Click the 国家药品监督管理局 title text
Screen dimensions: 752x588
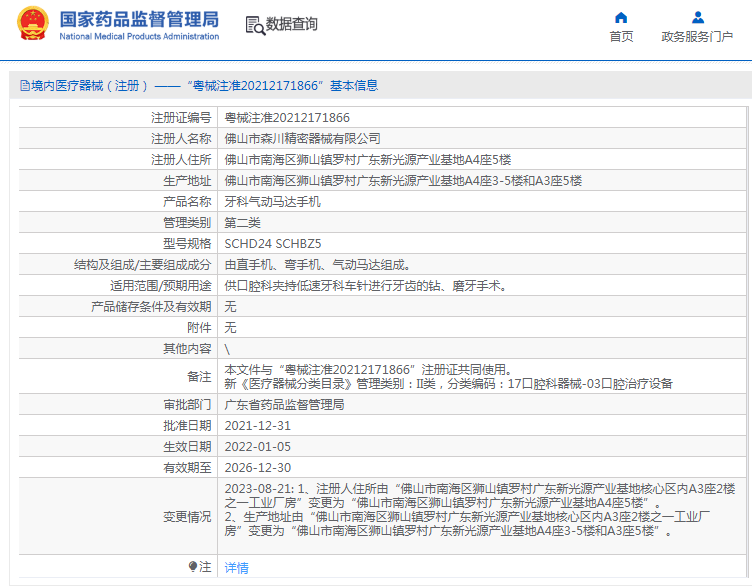(x=139, y=18)
